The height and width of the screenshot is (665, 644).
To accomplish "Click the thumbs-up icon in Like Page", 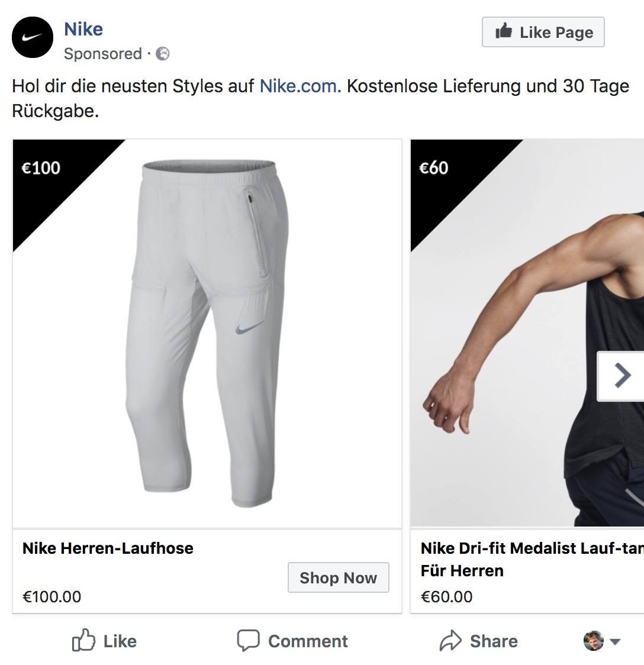I will tap(504, 31).
